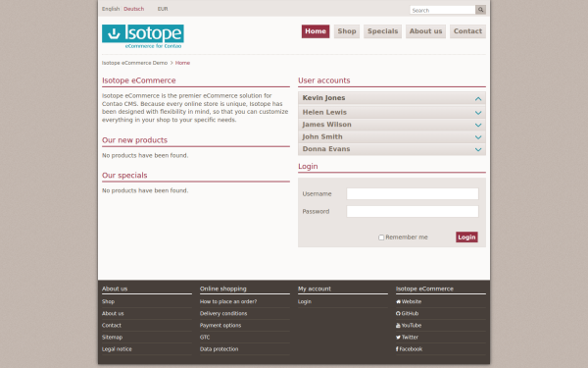Open the Data protection link
Image resolution: width=588 pixels, height=368 pixels.
(219, 348)
